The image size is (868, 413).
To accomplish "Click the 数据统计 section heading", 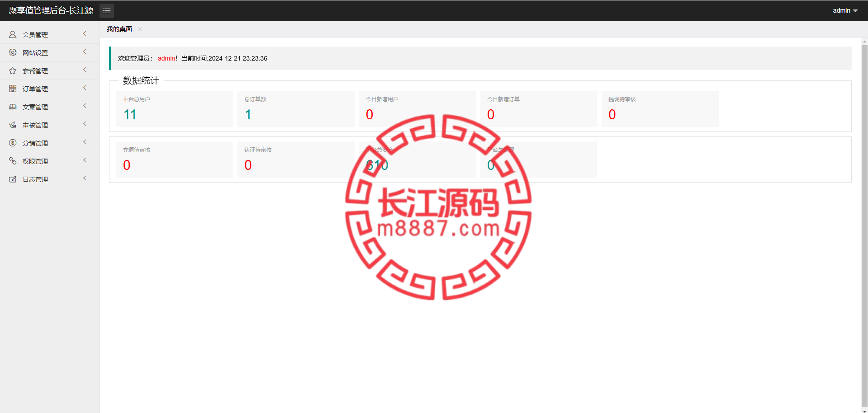I will pyautogui.click(x=141, y=80).
